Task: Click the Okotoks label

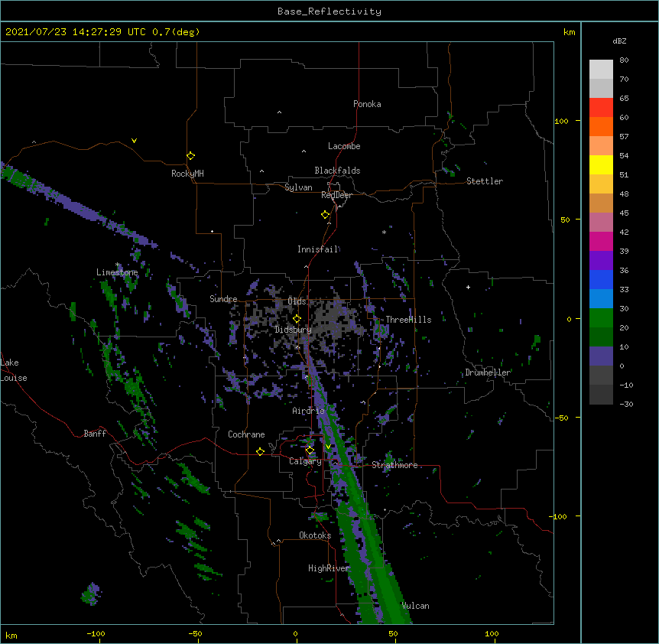Action: (315, 535)
